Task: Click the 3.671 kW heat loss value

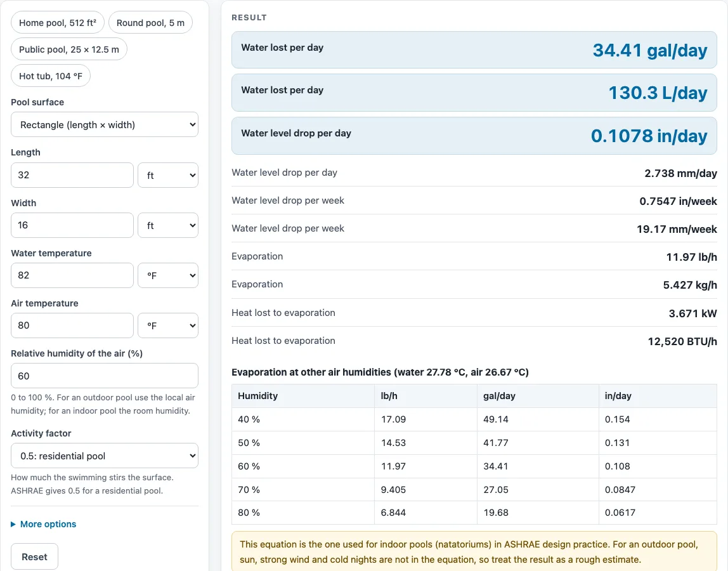Action: [x=692, y=313]
